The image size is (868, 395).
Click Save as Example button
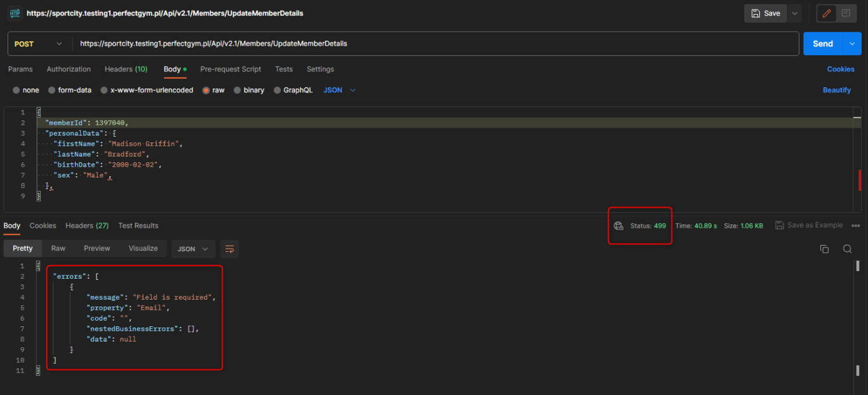pos(809,225)
